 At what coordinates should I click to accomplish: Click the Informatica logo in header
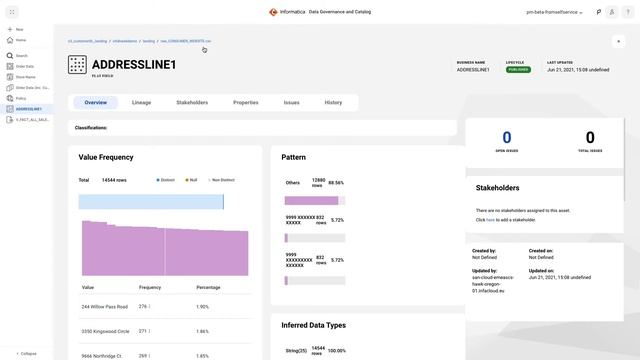(x=273, y=12)
